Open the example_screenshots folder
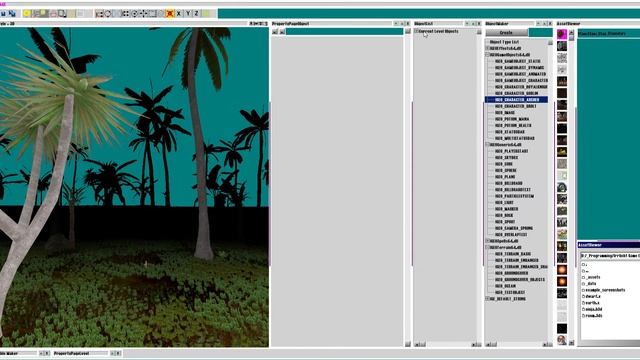The image size is (640, 360). pos(604,290)
